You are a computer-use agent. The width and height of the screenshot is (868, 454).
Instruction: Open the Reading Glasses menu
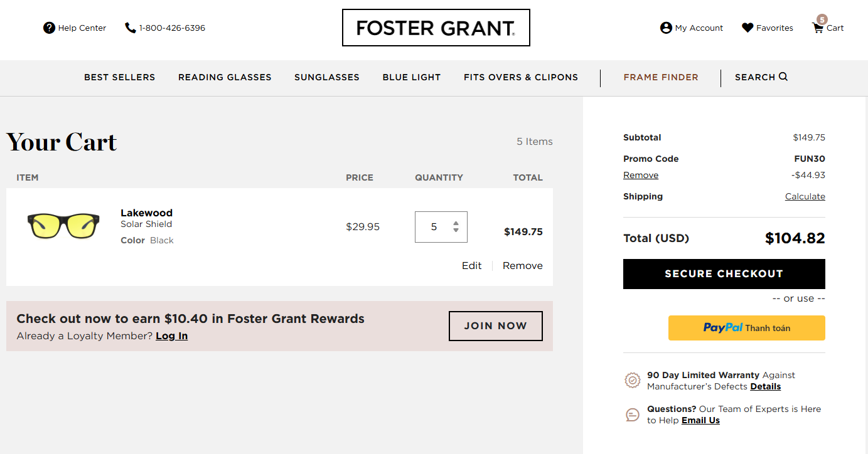click(225, 77)
